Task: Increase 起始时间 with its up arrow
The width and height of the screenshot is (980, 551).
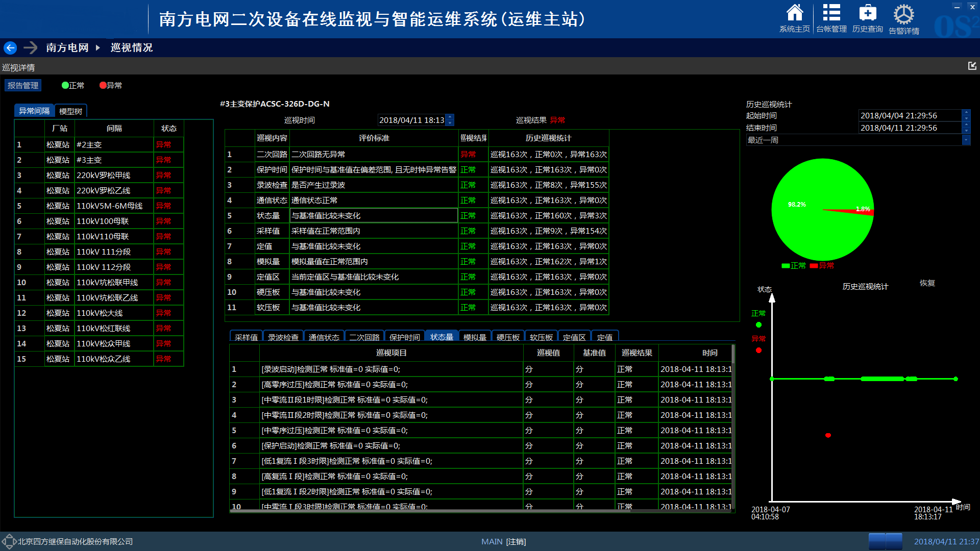Action: pyautogui.click(x=966, y=113)
